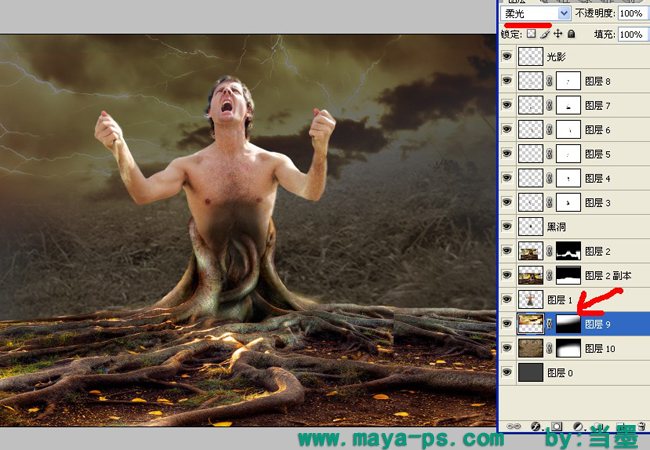This screenshot has height=450, width=650.
Task: Select 图层 9 gradient mask thumbnail
Action: (x=568, y=324)
